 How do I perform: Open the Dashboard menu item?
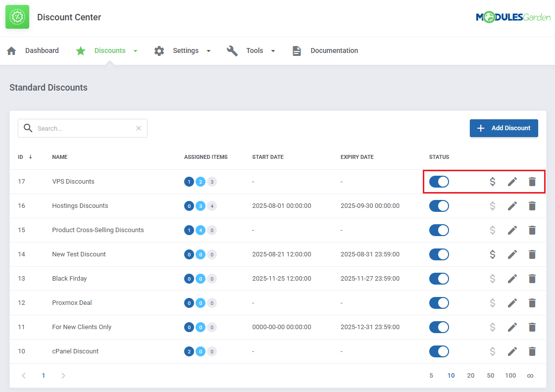click(42, 50)
